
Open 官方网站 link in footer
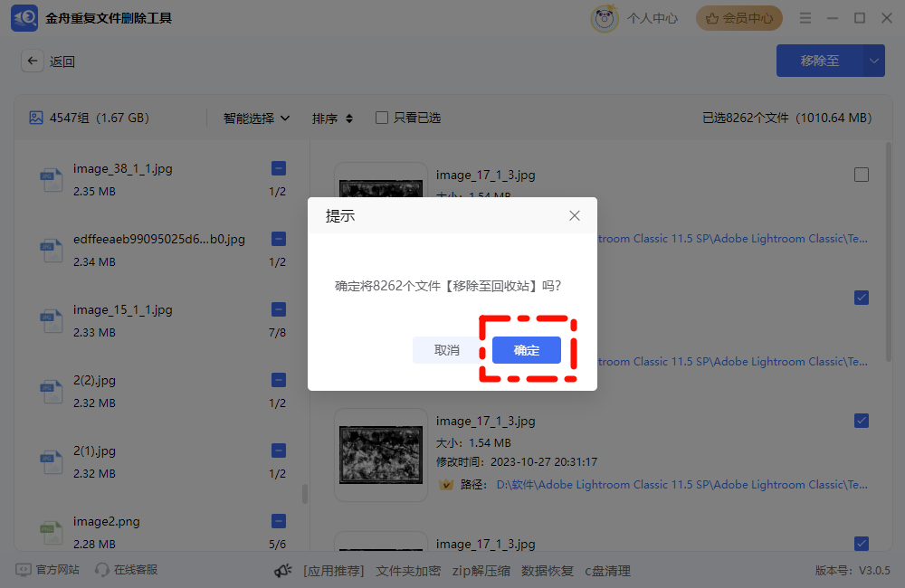coord(57,570)
